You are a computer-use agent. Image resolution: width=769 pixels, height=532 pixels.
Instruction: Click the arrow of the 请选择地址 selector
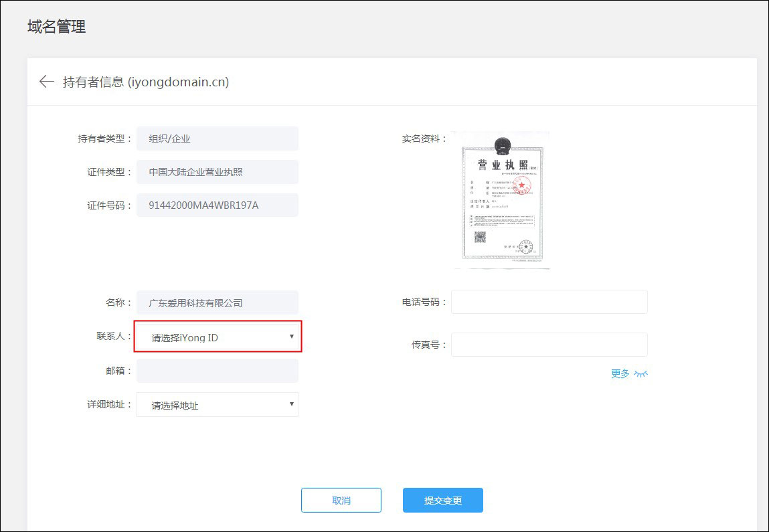[291, 404]
